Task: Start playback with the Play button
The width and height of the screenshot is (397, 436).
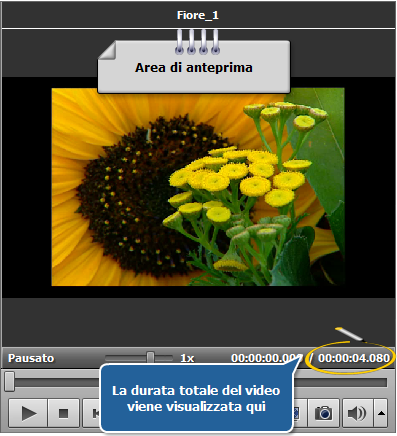Action: pyautogui.click(x=28, y=413)
